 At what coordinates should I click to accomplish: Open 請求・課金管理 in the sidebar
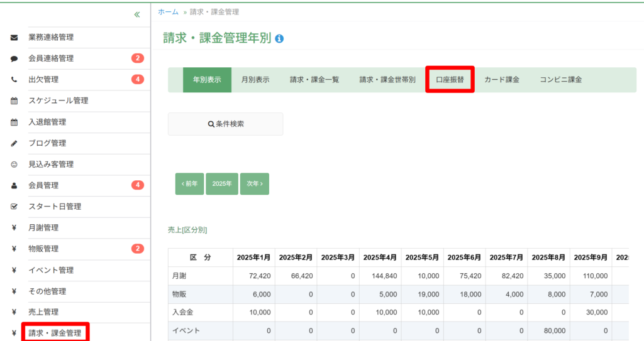coord(55,333)
